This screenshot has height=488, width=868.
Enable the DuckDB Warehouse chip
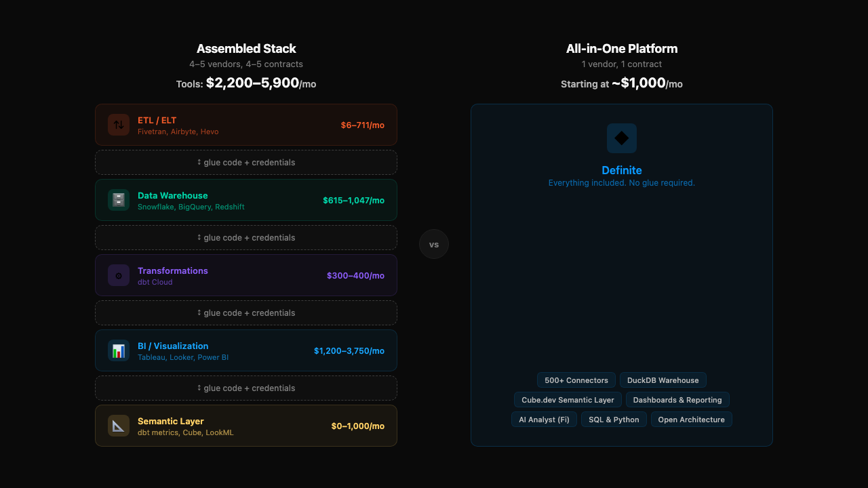663,380
